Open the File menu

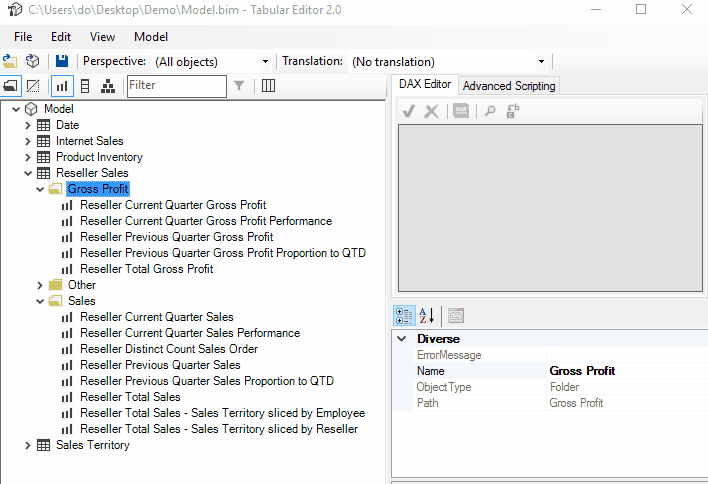click(23, 37)
